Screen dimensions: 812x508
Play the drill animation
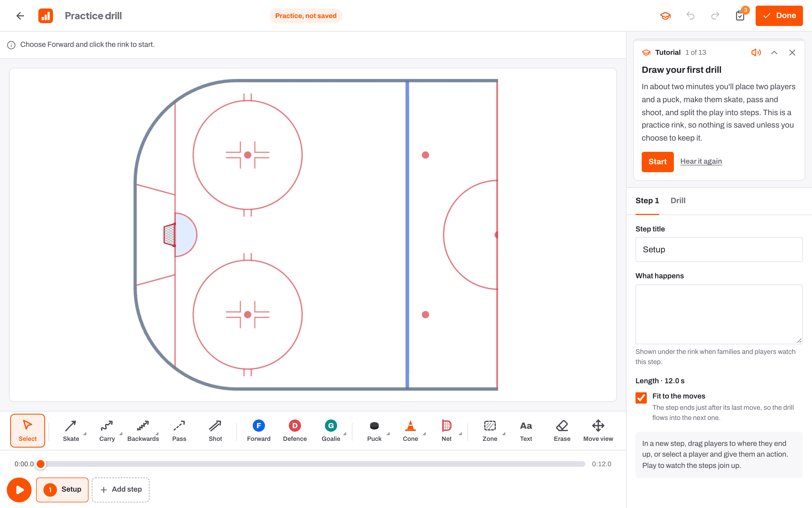pyautogui.click(x=19, y=490)
